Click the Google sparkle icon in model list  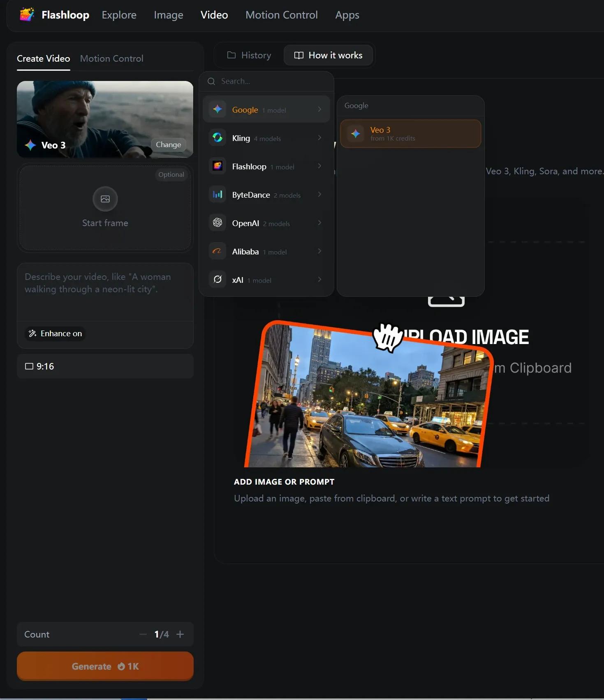point(218,109)
